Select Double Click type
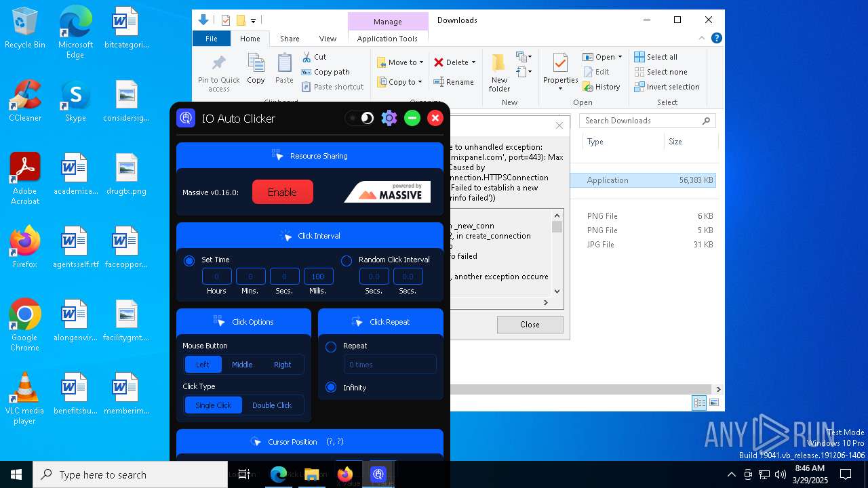Screen dimensions: 868x488 [272, 405]
